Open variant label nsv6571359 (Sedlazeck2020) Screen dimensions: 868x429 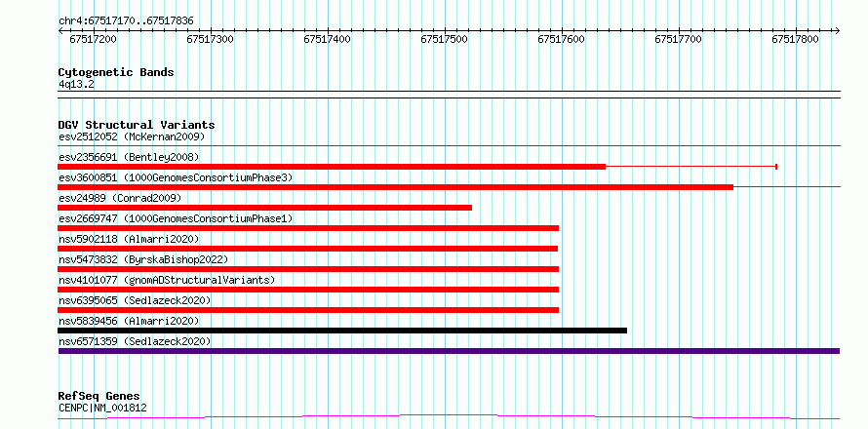point(135,341)
